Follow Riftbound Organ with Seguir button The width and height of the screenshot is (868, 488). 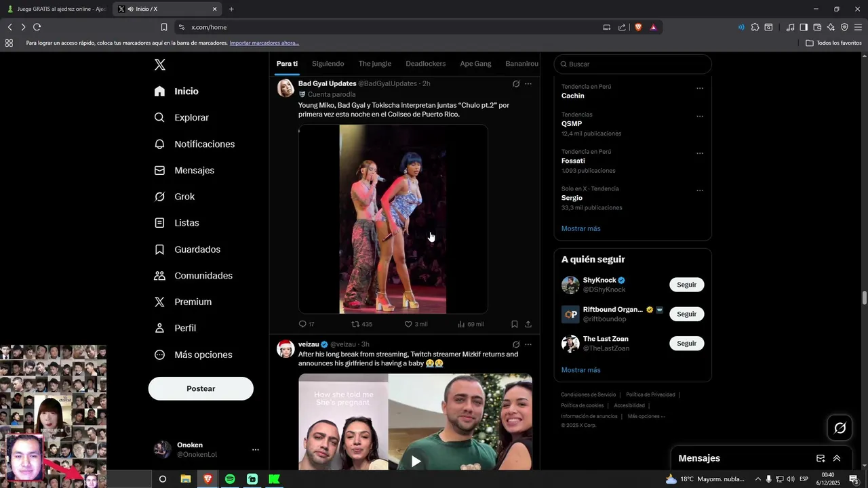pos(686,314)
